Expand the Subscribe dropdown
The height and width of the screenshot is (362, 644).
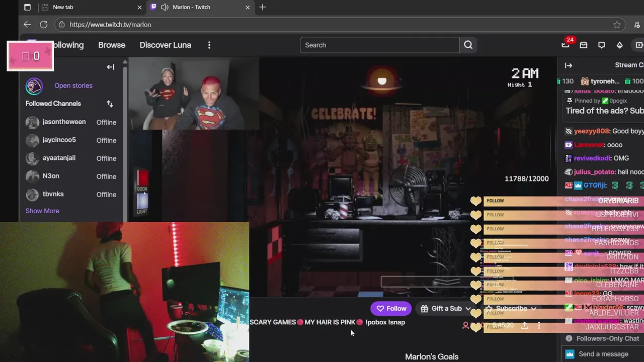533,309
